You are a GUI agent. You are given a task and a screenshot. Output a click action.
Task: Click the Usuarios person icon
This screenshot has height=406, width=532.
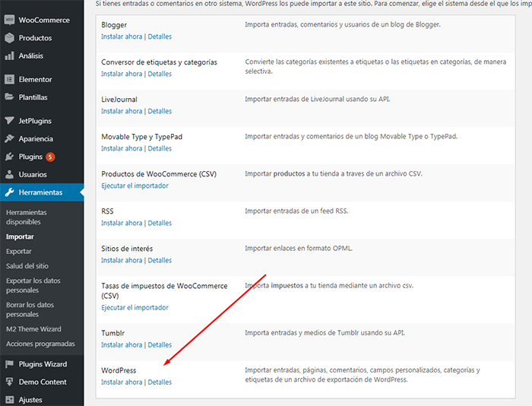tap(9, 174)
